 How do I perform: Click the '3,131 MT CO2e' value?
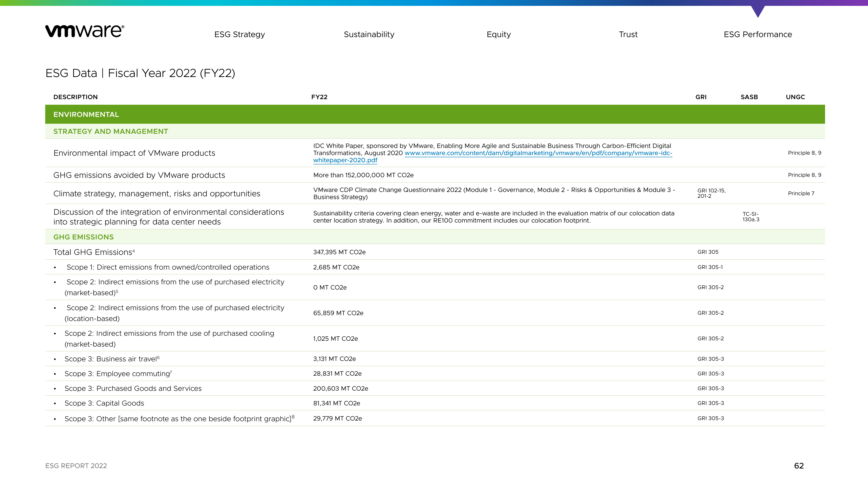(334, 359)
